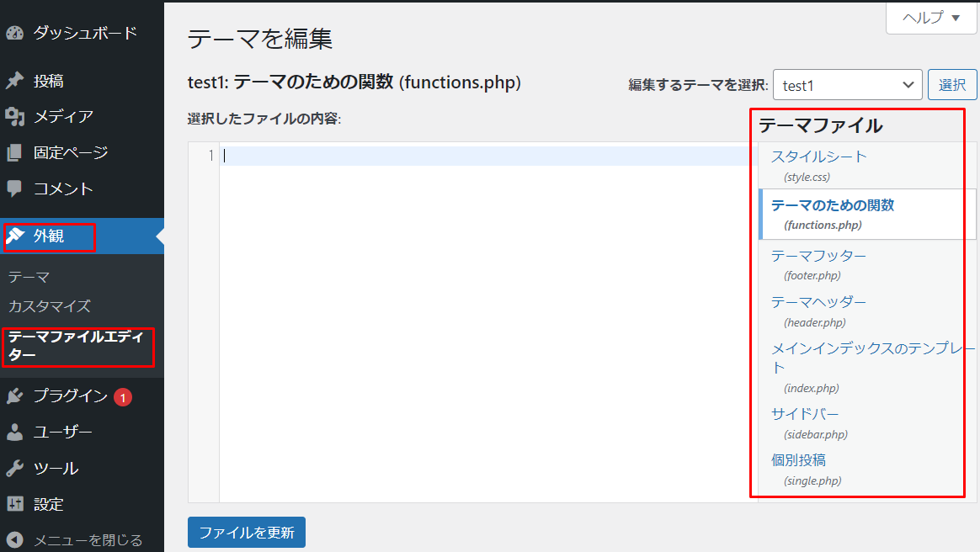Expand the ヘルプ dropdown tab
The height and width of the screenshot is (552, 980).
coord(931,18)
